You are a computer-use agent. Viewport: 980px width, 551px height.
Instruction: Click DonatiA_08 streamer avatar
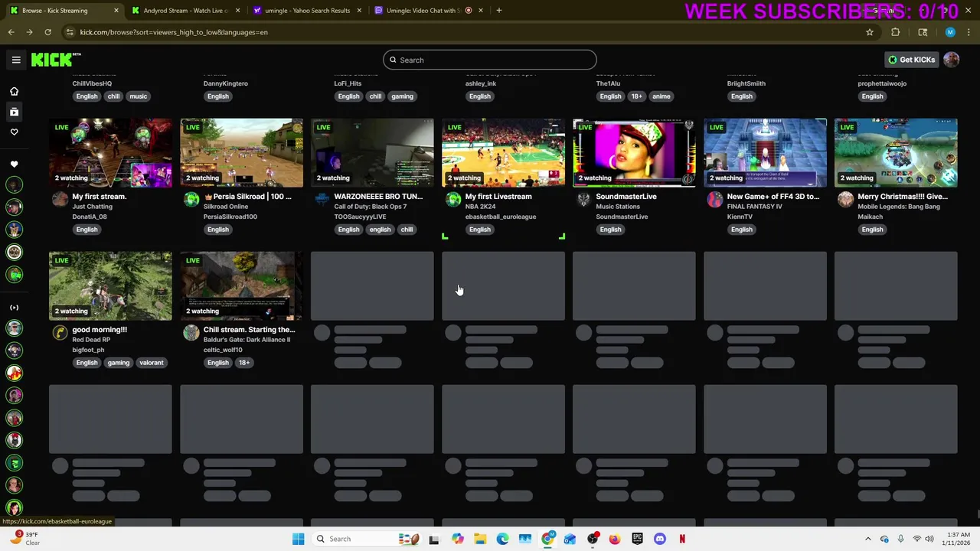[60, 200]
